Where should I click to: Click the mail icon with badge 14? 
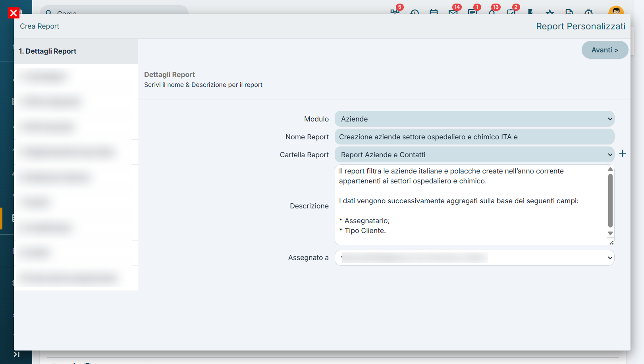[453, 12]
